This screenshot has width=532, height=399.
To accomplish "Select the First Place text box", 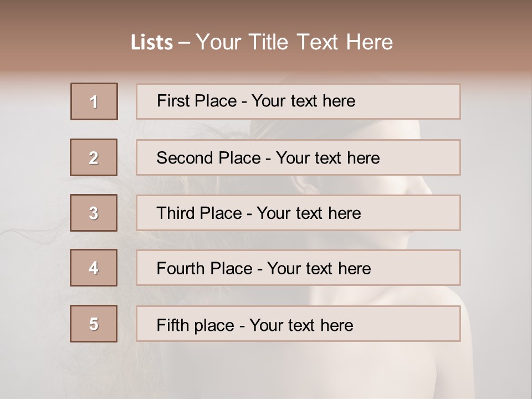I will (x=298, y=101).
